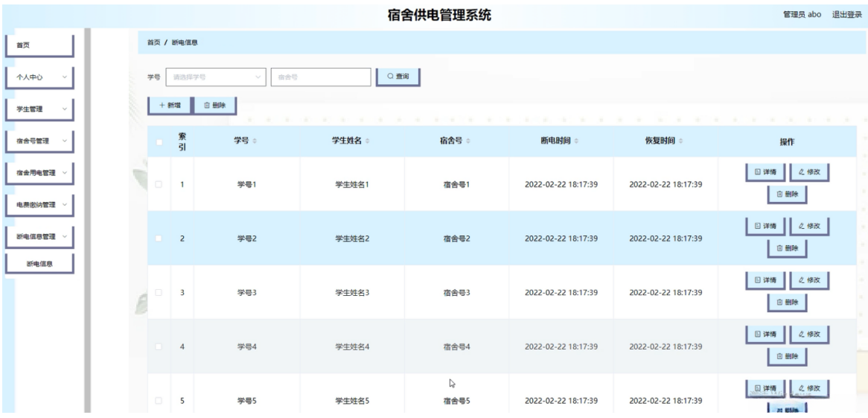Click 删除 for row 学号1

point(787,194)
